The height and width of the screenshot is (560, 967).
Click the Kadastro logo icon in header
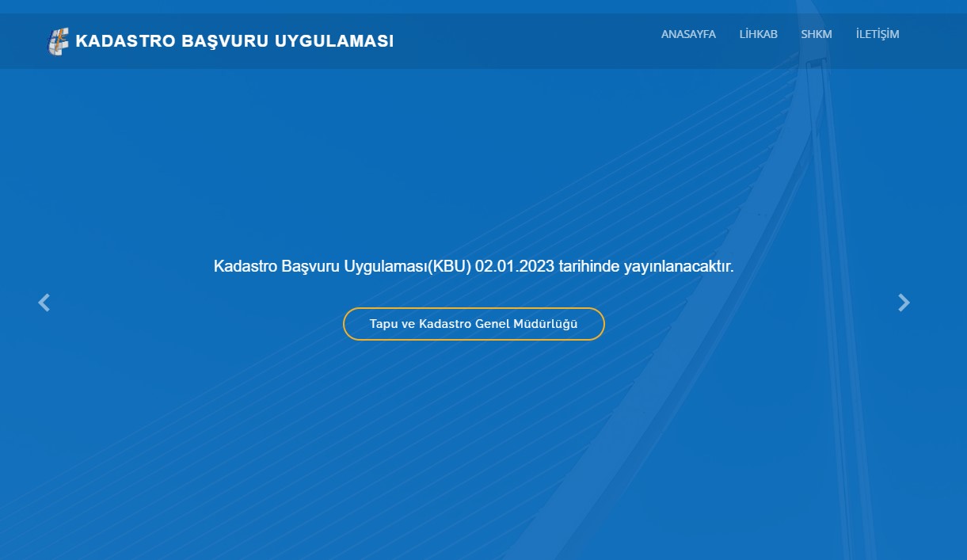(58, 41)
